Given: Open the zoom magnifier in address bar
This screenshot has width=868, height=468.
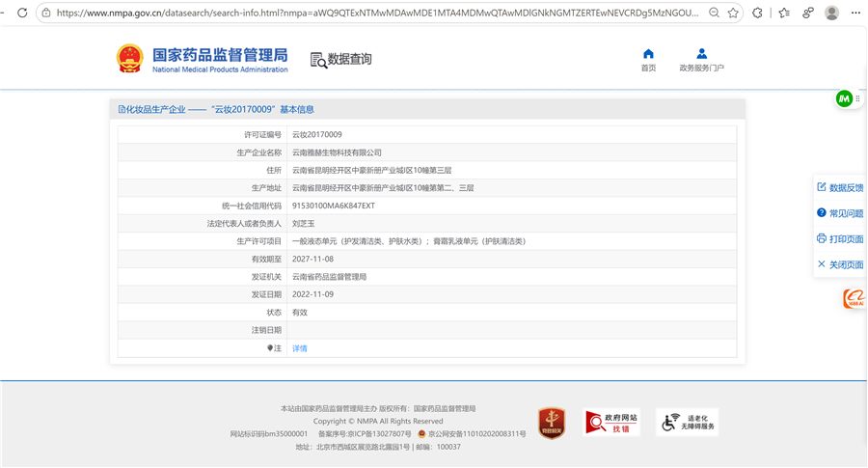Looking at the screenshot, I should pos(715,13).
